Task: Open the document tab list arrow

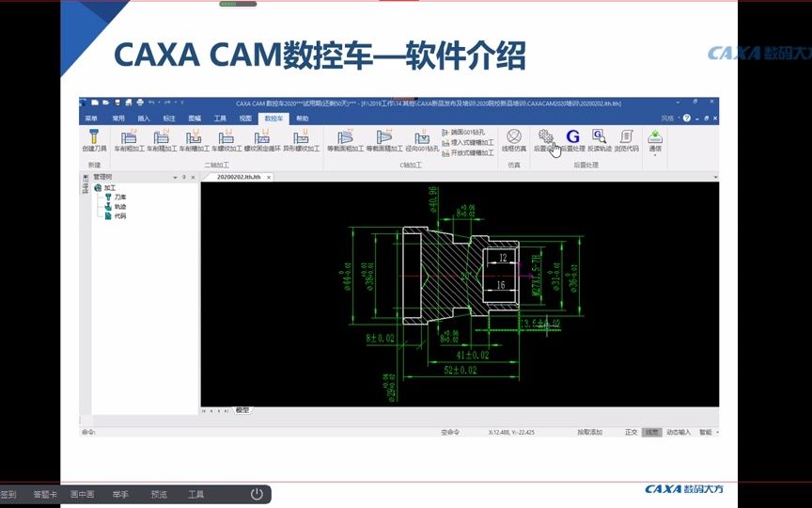Action: click(x=715, y=177)
